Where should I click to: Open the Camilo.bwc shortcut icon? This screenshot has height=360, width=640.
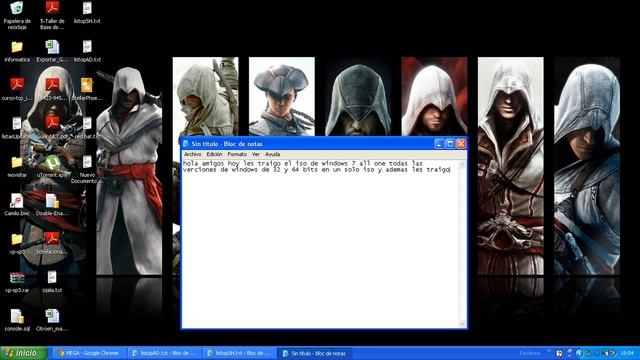pos(17,205)
